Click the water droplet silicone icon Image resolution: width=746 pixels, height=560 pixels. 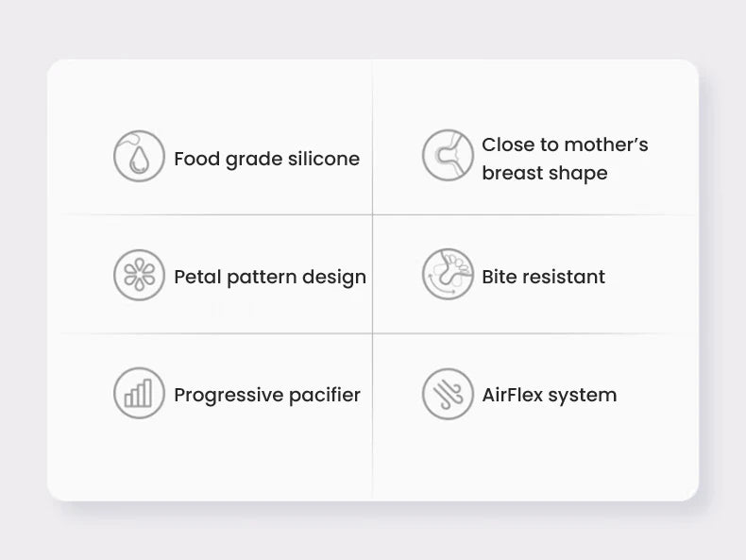pyautogui.click(x=139, y=156)
